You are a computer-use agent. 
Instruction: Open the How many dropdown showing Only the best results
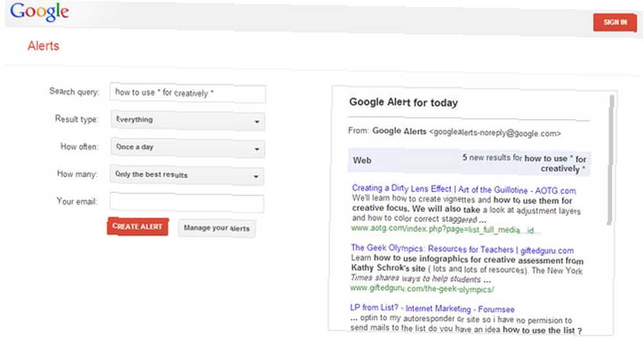point(187,175)
